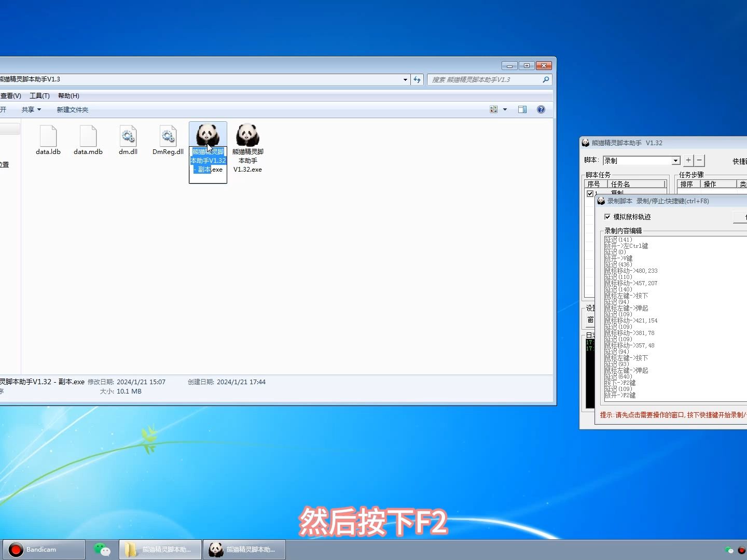Switch to the panda script assistant taskbar button
Image resolution: width=747 pixels, height=560 pixels.
244,550
